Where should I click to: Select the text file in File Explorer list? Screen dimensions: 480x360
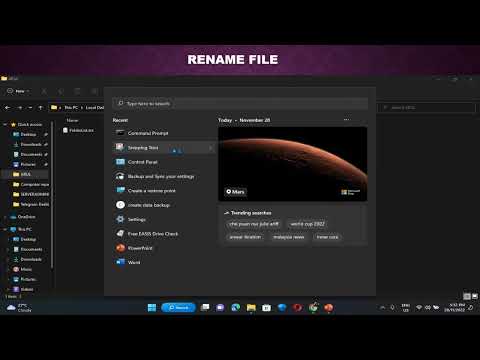click(x=79, y=130)
